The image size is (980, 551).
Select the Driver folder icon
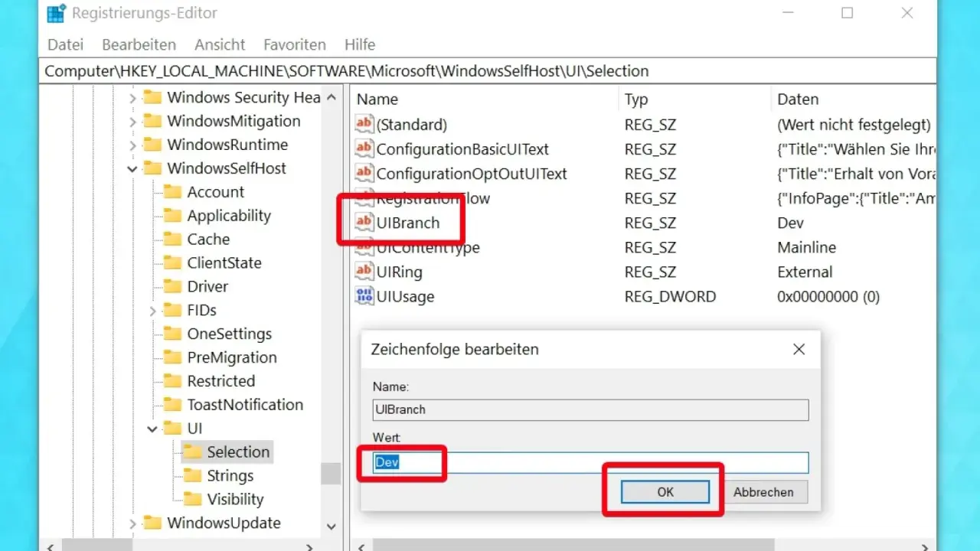(x=173, y=287)
